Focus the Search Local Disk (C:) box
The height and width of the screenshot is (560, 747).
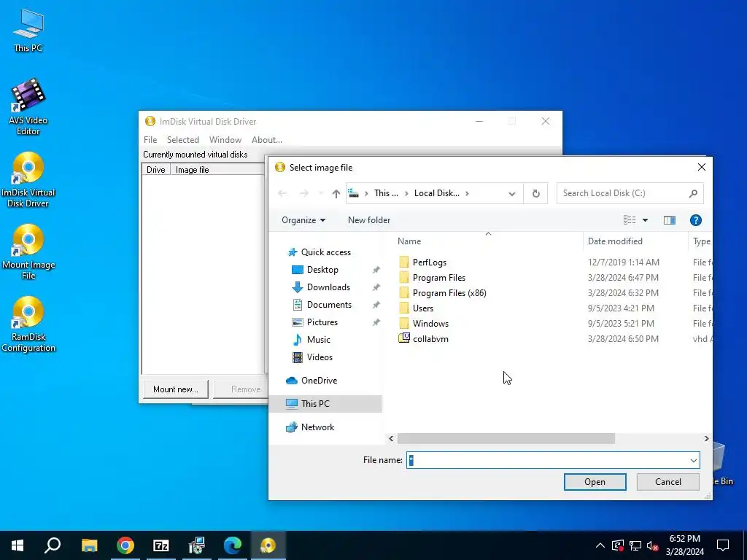pyautogui.click(x=630, y=193)
